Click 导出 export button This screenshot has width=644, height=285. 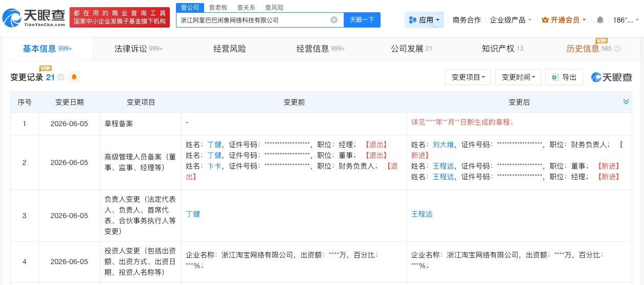pos(564,77)
